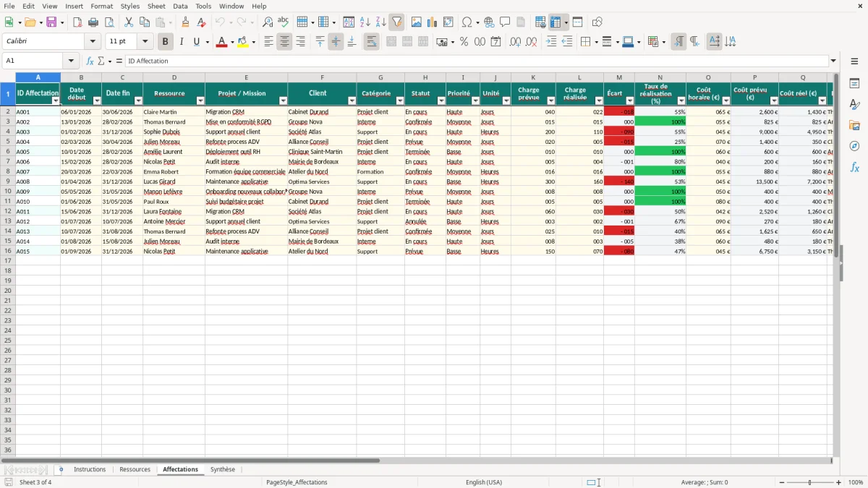Viewport: 868px width, 488px height.
Task: Switch to the Ressources sheet tab
Action: [135, 470]
